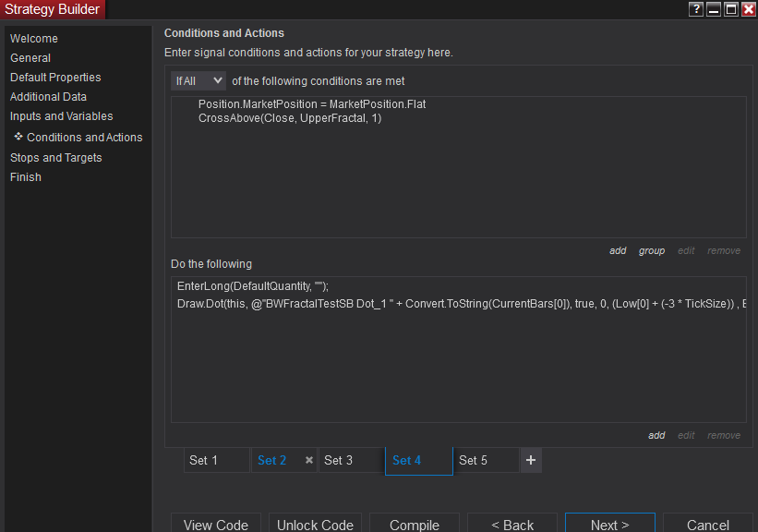Click the Conditions and Actions diamond icon
Screen dimensions: 758x532
(x=18, y=136)
